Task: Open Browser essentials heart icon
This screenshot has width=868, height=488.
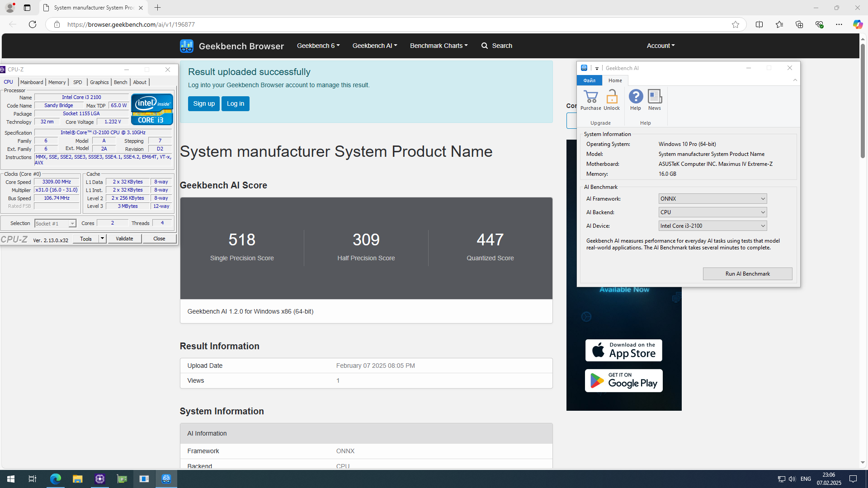Action: coord(819,24)
